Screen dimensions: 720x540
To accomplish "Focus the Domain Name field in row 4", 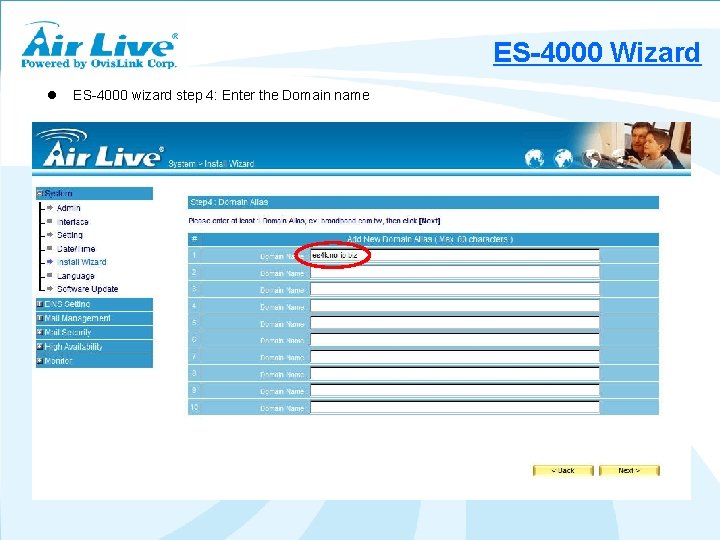I will pos(455,306).
